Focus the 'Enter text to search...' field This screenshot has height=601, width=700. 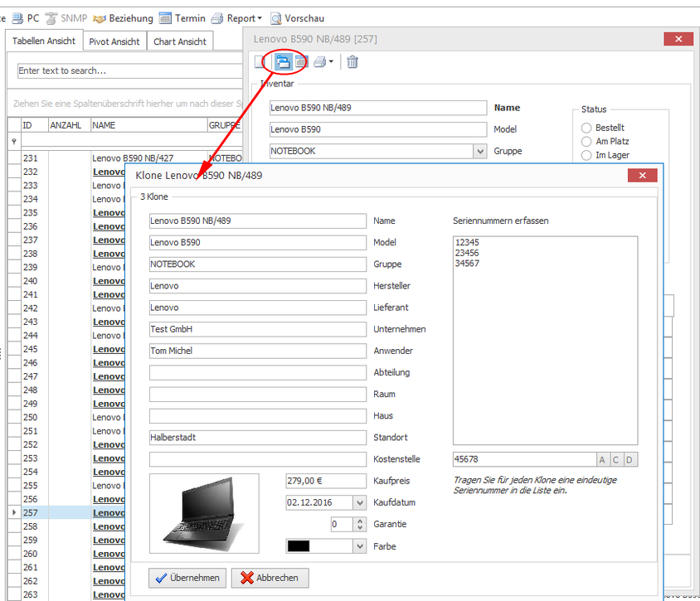click(x=129, y=70)
